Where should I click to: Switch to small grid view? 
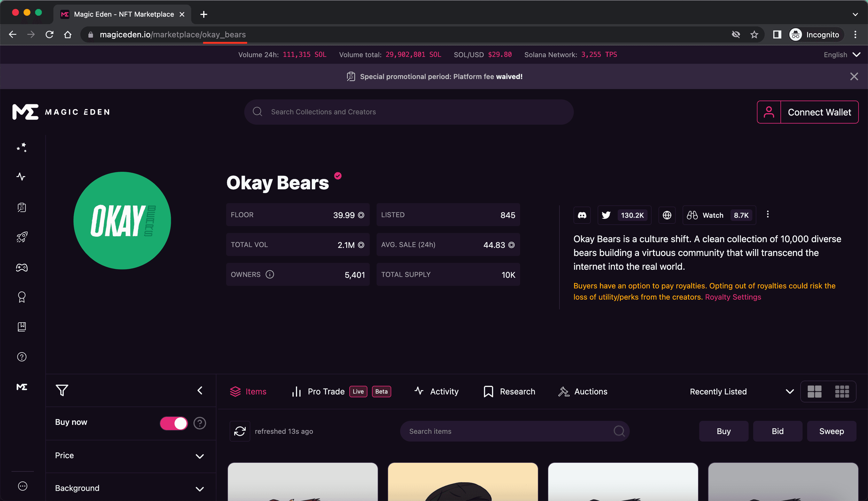tap(842, 392)
